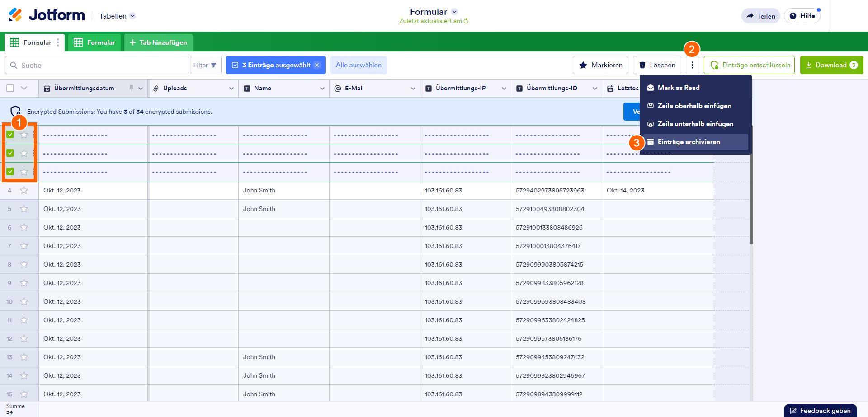Toggle the select-all header checkbox
The width and height of the screenshot is (868, 417).
(x=10, y=88)
